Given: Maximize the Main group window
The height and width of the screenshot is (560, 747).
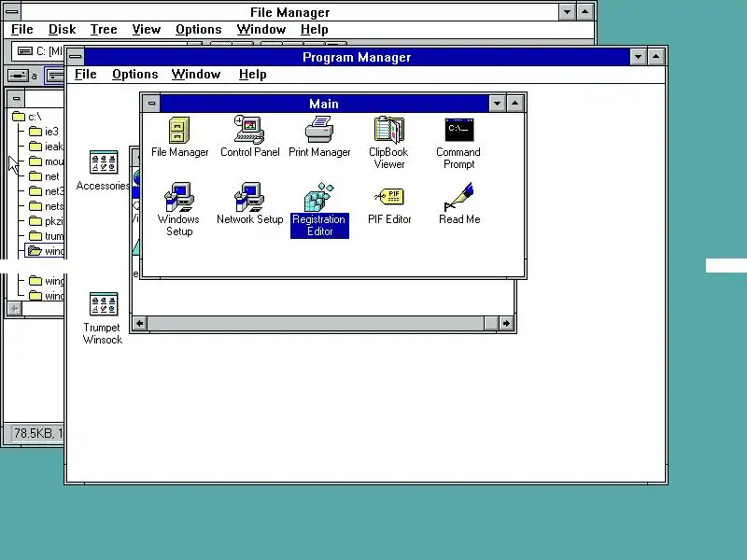Looking at the screenshot, I should pos(515,104).
